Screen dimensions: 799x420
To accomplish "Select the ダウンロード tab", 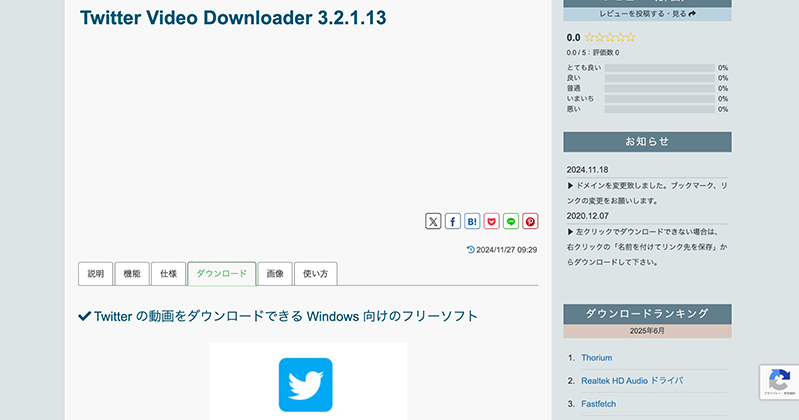I will click(222, 274).
